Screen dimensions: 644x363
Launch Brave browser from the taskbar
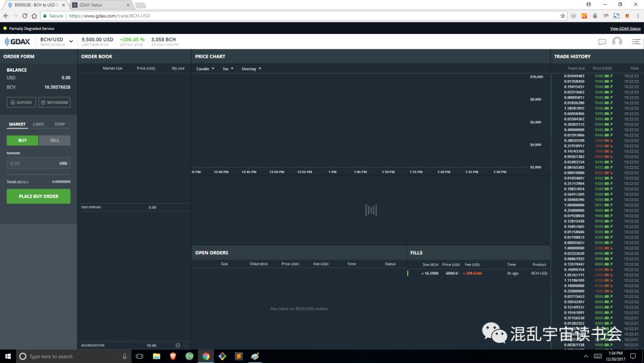[173, 356]
